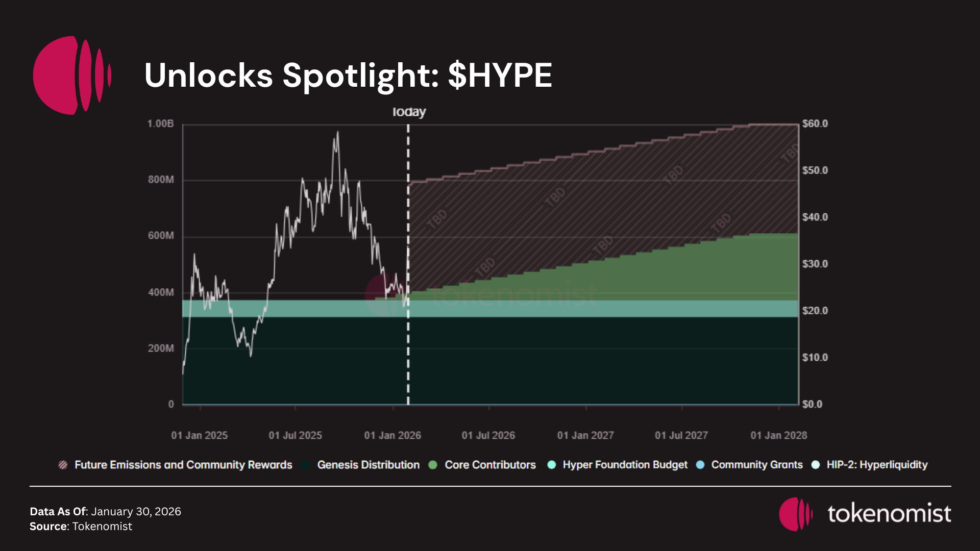
Task: Click the hatched Future Emissions legend swatch
Action: tap(63, 465)
